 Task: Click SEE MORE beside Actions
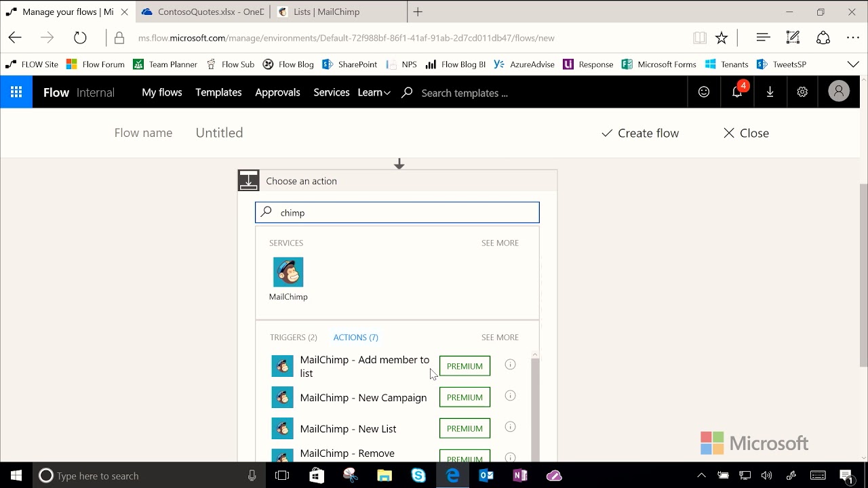(500, 338)
